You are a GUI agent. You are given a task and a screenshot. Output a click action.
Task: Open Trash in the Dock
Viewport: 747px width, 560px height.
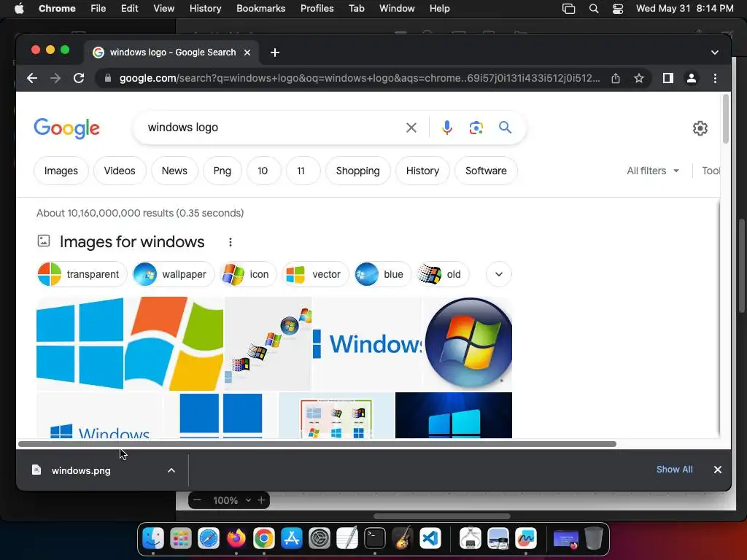click(x=594, y=538)
